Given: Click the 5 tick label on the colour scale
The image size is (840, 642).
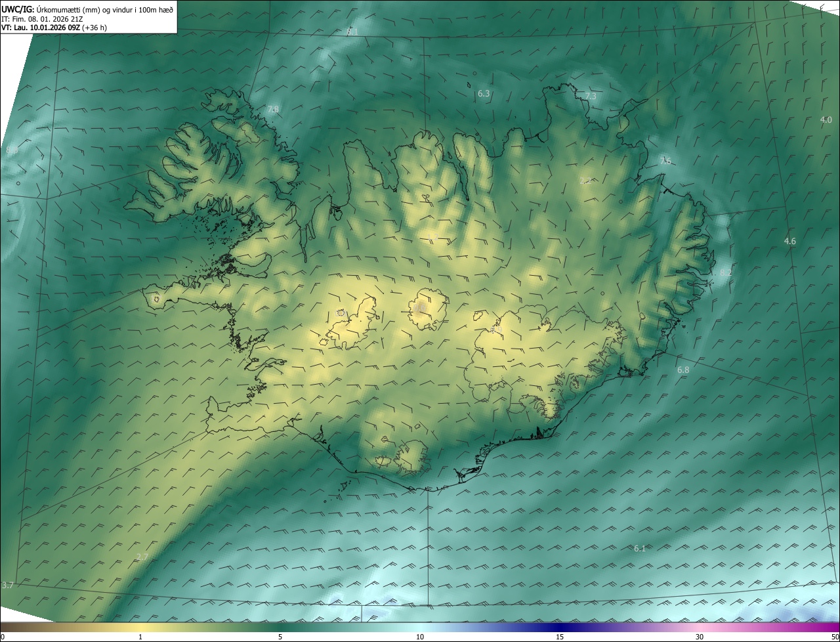Looking at the screenshot, I should (280, 637).
